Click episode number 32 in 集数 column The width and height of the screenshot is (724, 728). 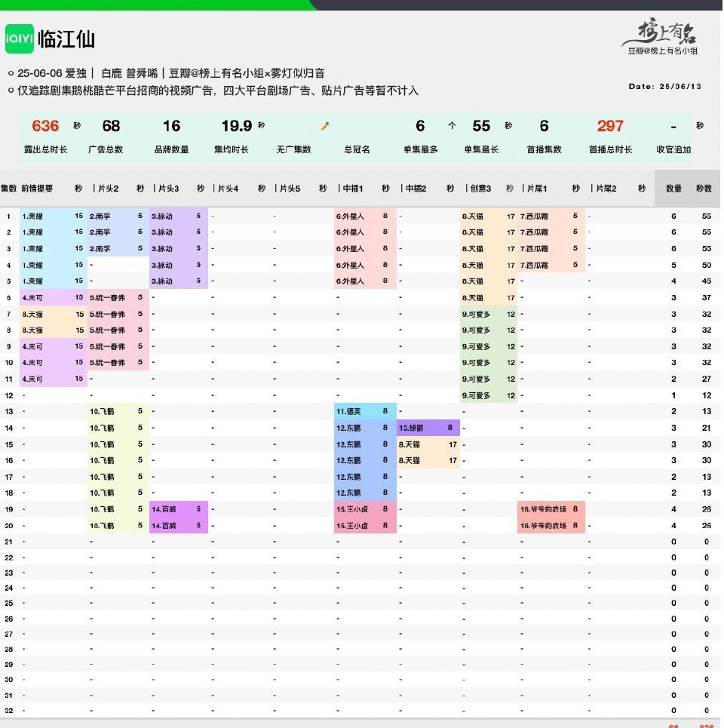click(9, 711)
